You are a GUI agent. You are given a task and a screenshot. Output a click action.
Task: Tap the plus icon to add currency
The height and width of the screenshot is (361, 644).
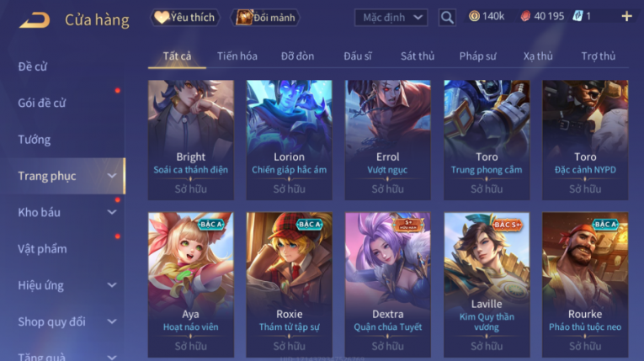[627, 17]
